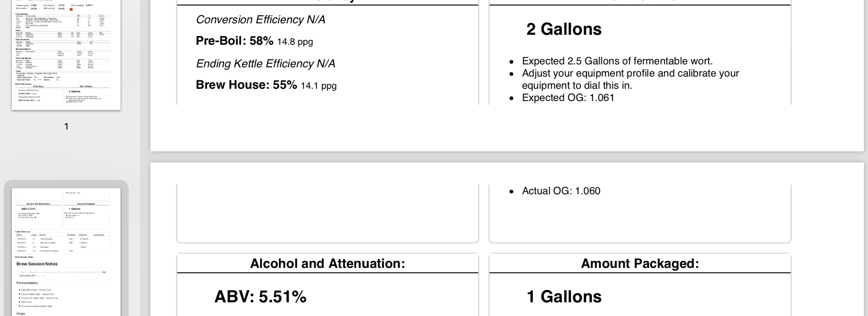Click the "Conversion Efficiency N/A" line
The image size is (868, 316).
(x=261, y=20)
